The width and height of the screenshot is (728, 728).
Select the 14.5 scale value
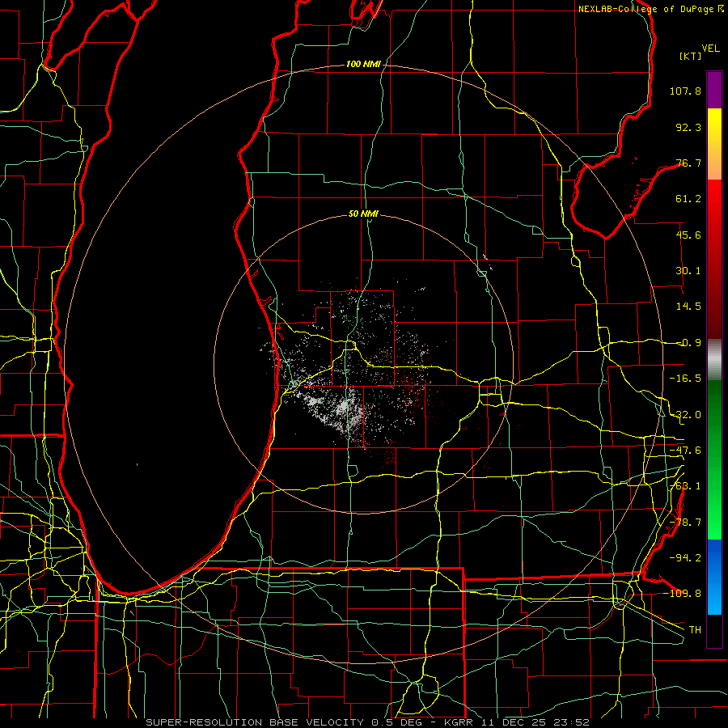point(688,307)
